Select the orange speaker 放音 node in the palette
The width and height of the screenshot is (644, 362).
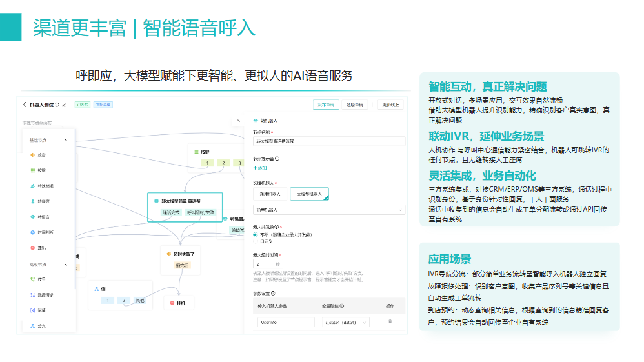coord(32,155)
